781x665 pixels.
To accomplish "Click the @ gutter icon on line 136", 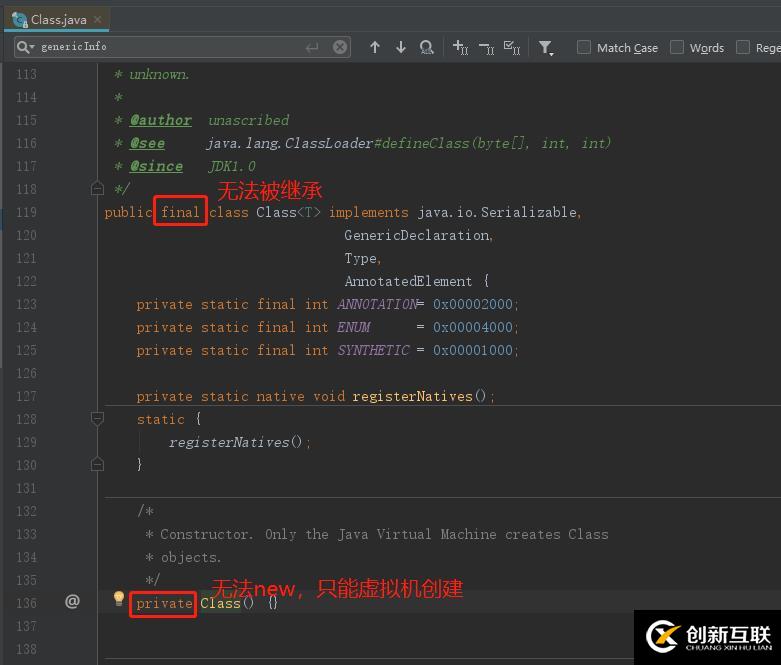I will pos(72,602).
